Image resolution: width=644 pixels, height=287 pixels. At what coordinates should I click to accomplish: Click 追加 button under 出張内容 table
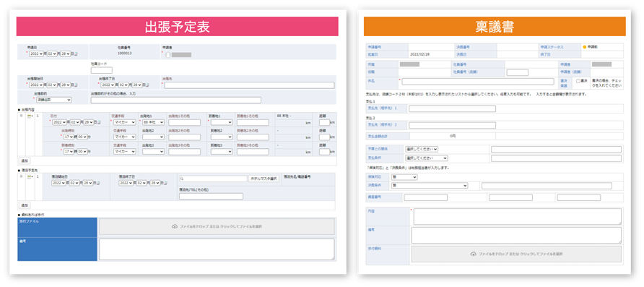pos(25,160)
